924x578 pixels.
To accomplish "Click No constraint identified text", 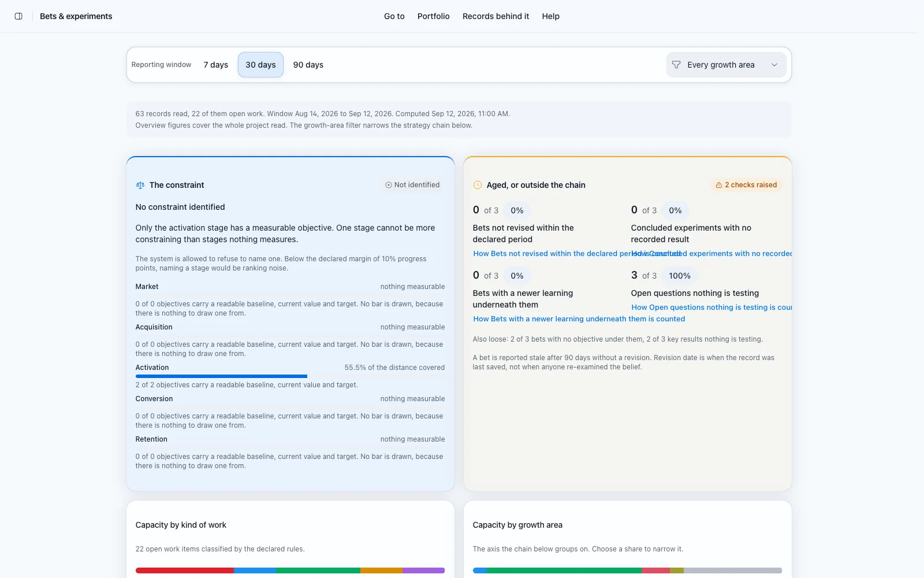I will tap(180, 207).
